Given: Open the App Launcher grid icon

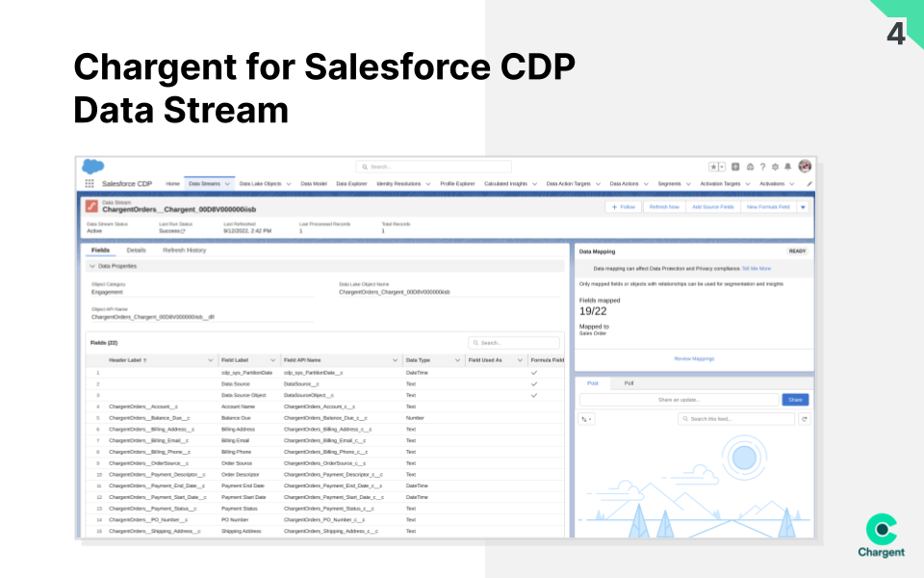Looking at the screenshot, I should point(89,183).
